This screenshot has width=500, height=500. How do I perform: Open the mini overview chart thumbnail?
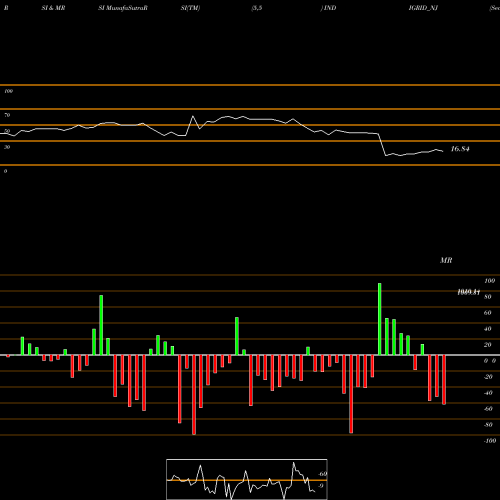click(247, 479)
